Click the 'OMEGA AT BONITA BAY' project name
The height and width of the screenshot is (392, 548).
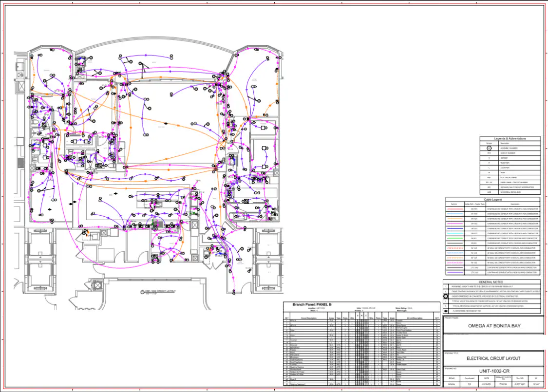pos(494,326)
